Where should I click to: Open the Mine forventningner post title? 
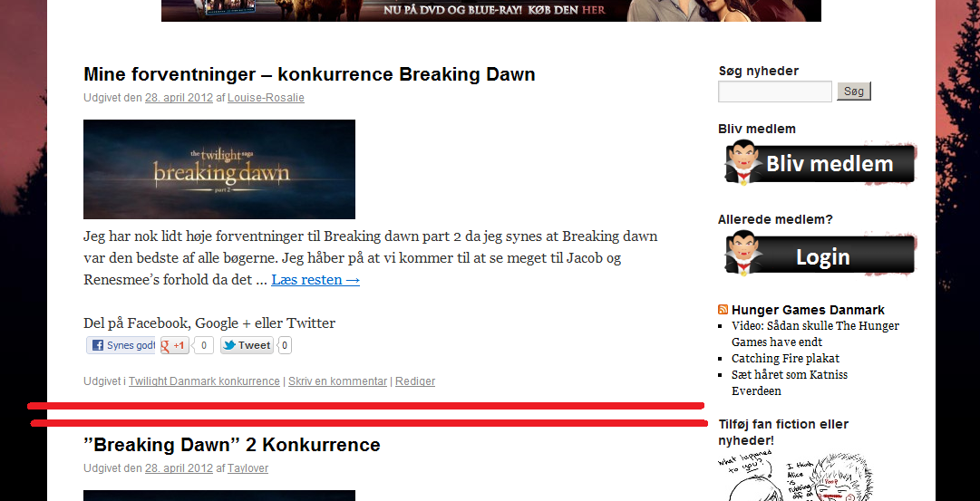[x=309, y=74]
